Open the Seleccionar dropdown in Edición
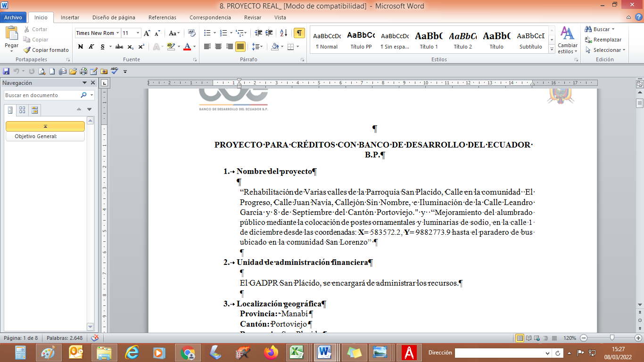644x362 pixels. pos(606,50)
